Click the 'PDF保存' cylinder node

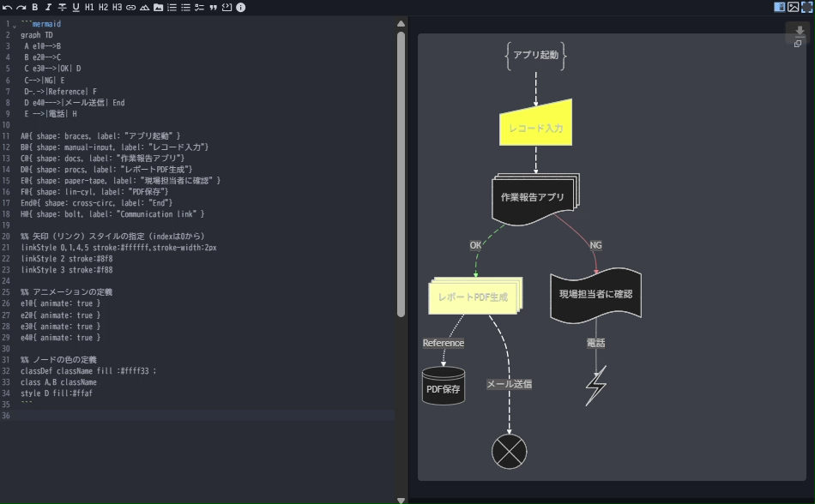pos(444,387)
